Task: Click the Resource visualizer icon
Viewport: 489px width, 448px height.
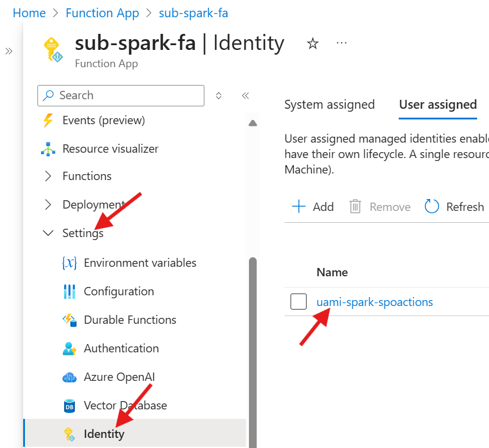Action: [48, 149]
